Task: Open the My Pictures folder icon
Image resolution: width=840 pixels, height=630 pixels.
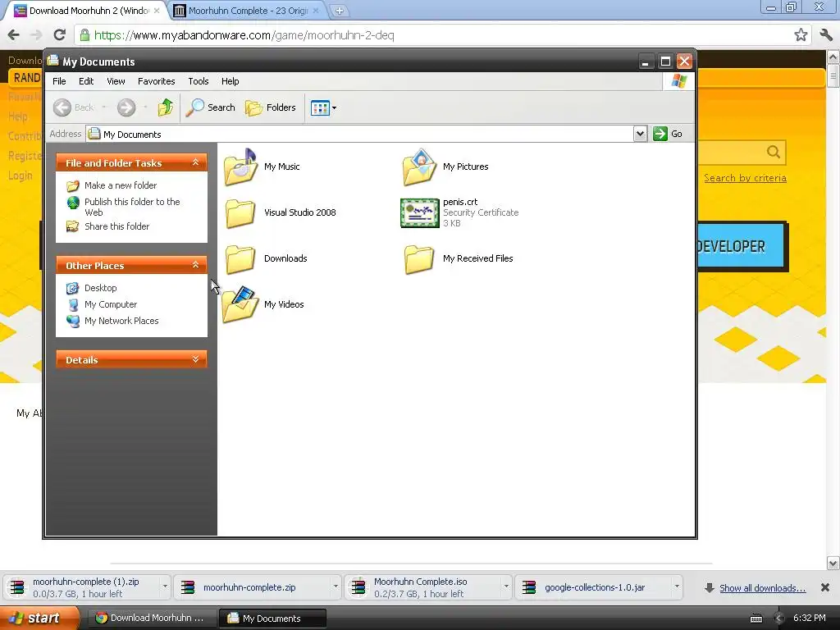Action: coord(420,167)
